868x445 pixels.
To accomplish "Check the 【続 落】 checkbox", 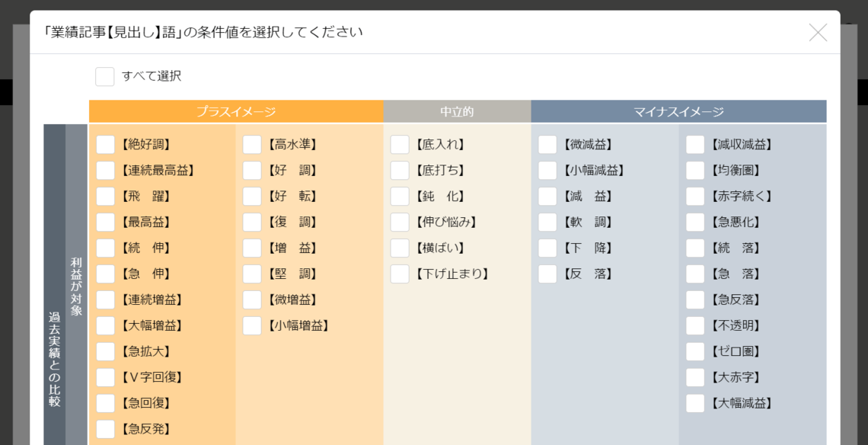I will point(695,248).
